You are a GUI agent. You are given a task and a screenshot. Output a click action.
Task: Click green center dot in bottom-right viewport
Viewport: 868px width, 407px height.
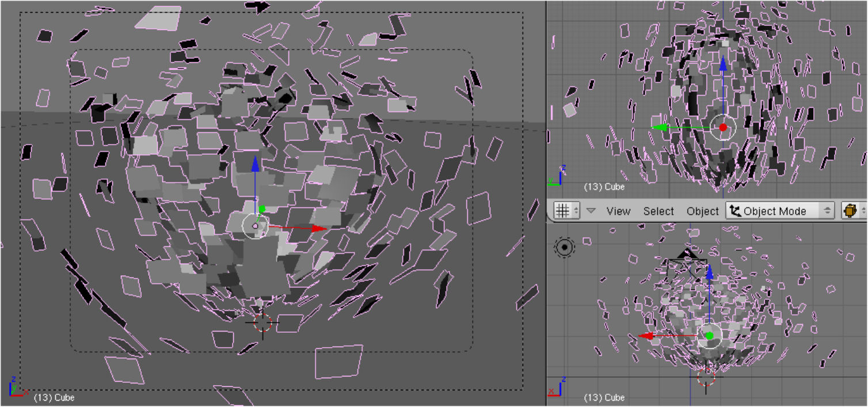[709, 336]
